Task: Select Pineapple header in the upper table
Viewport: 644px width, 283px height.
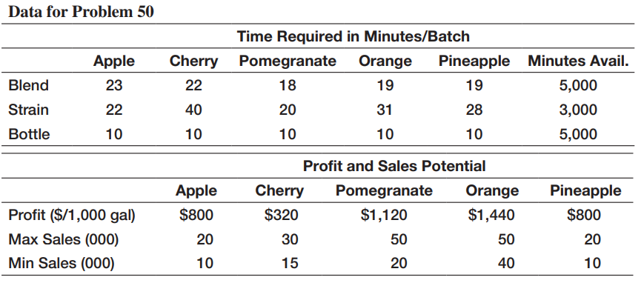Action: pyautogui.click(x=474, y=61)
